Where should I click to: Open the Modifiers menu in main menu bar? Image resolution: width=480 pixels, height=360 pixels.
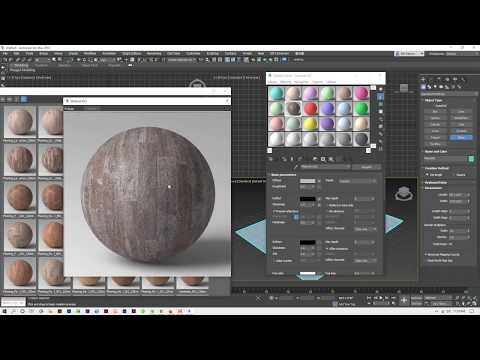(x=90, y=53)
